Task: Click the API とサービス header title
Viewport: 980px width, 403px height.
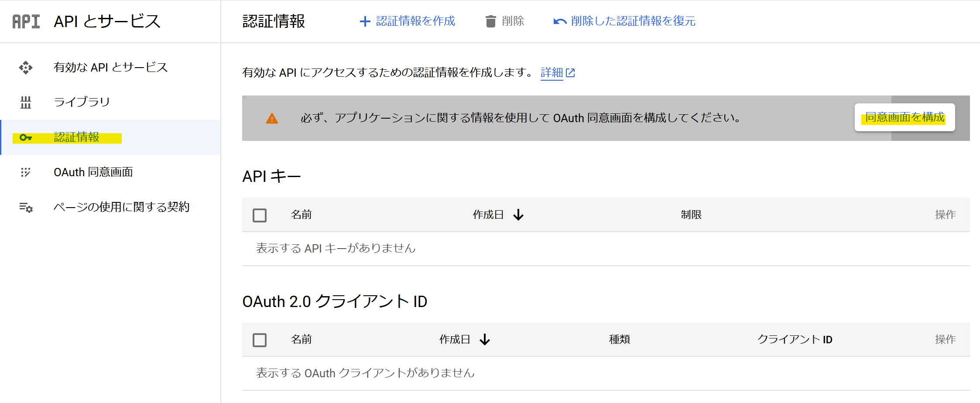Action: [x=107, y=21]
